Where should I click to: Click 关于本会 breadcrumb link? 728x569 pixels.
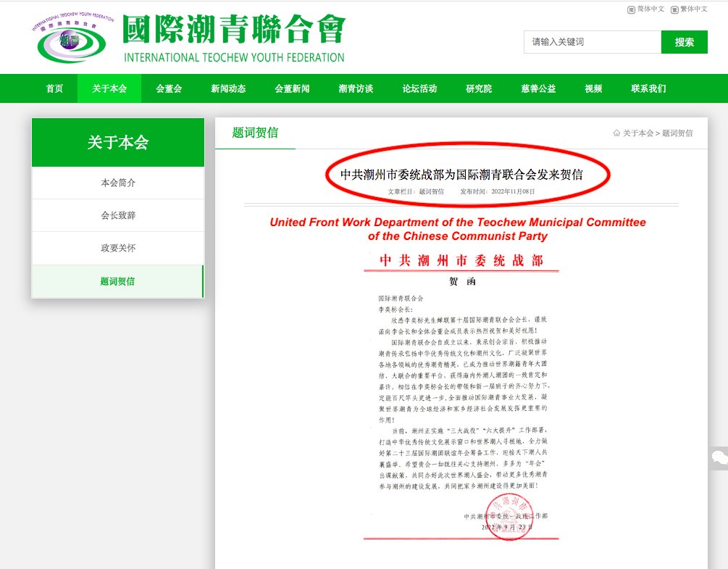(638, 133)
